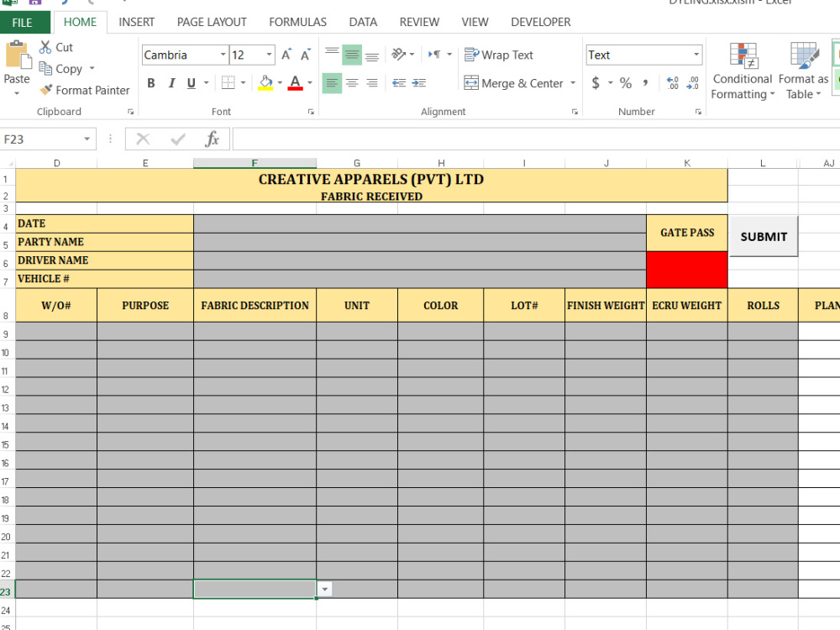This screenshot has height=630, width=840.
Task: Click the DATE entry field
Action: click(420, 224)
